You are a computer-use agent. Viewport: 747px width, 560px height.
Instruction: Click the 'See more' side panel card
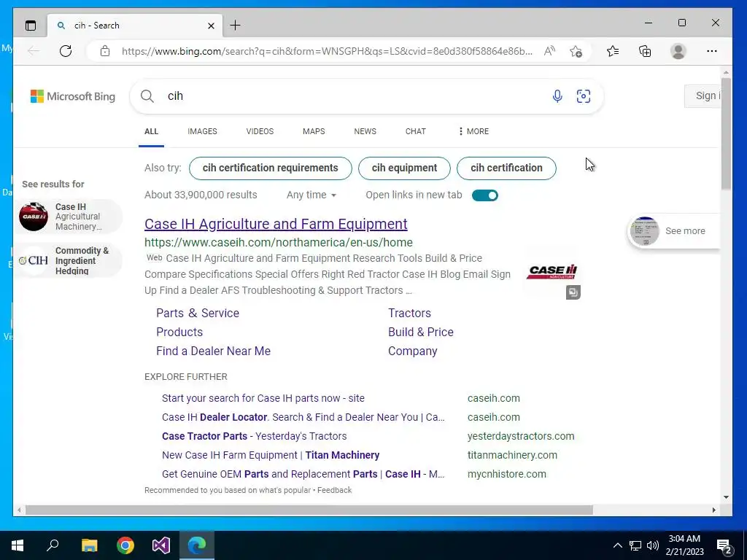[x=673, y=231]
